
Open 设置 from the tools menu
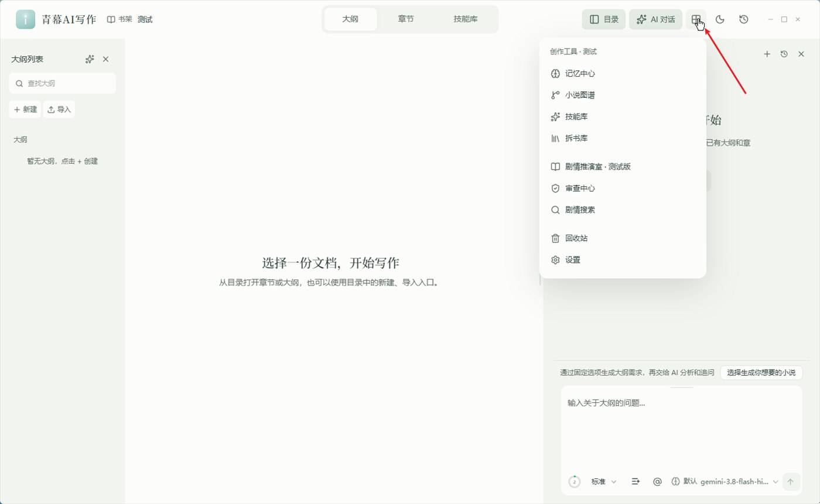pos(623,260)
